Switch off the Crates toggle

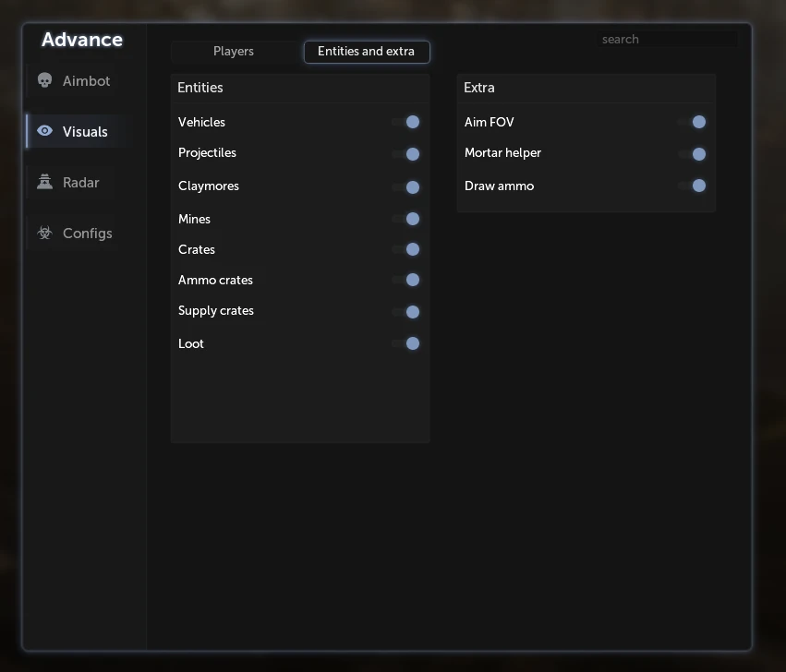[406, 249]
